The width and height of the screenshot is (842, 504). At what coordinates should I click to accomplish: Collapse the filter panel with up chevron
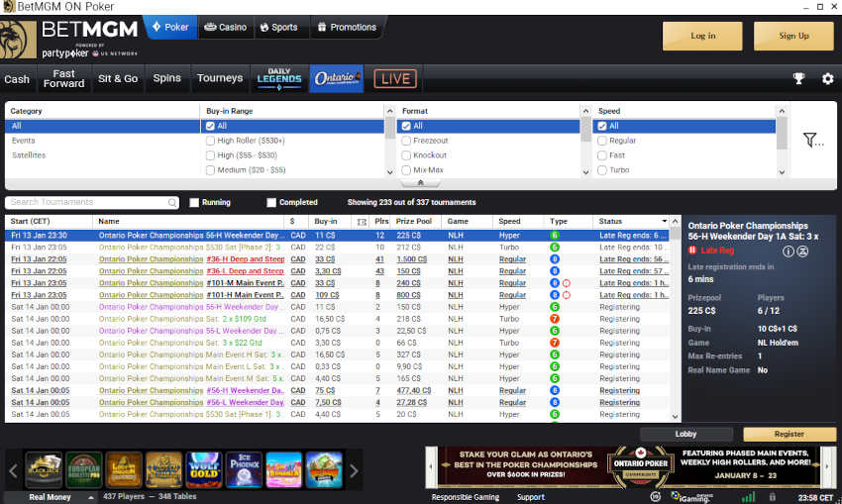[420, 183]
